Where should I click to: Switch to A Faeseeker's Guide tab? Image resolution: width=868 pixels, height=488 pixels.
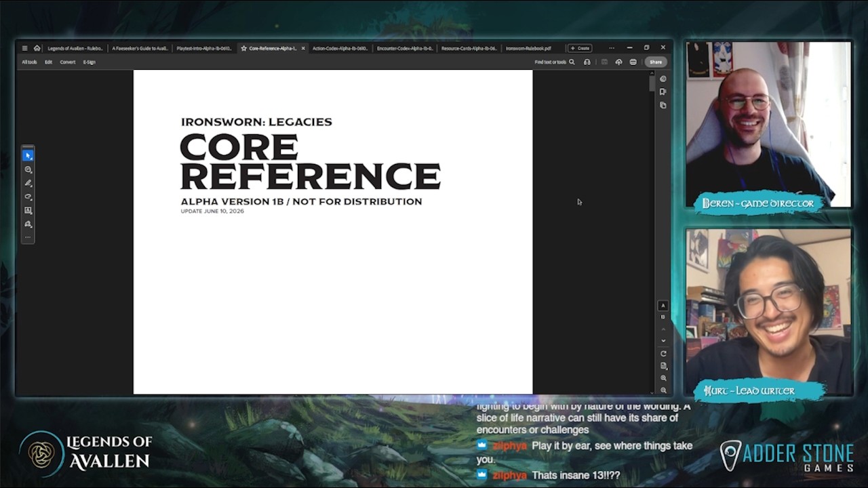[140, 48]
